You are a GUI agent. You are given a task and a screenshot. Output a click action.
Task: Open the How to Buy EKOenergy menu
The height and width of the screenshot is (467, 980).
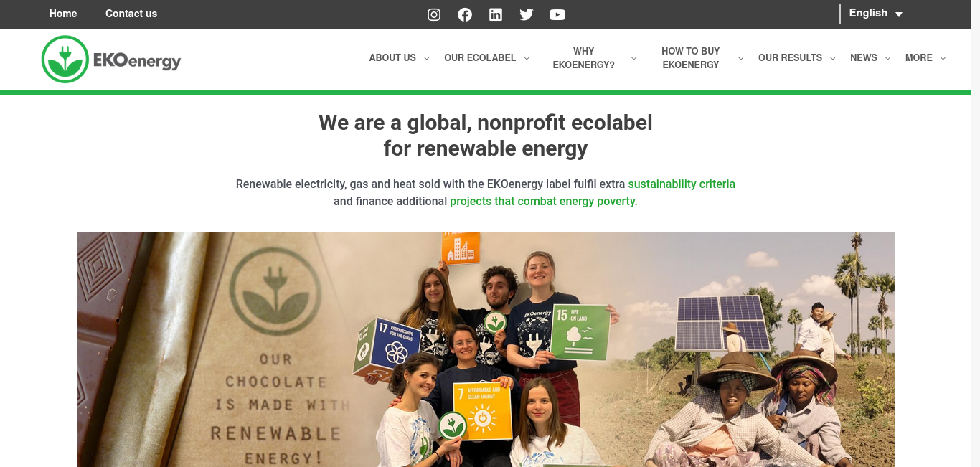pyautogui.click(x=690, y=58)
